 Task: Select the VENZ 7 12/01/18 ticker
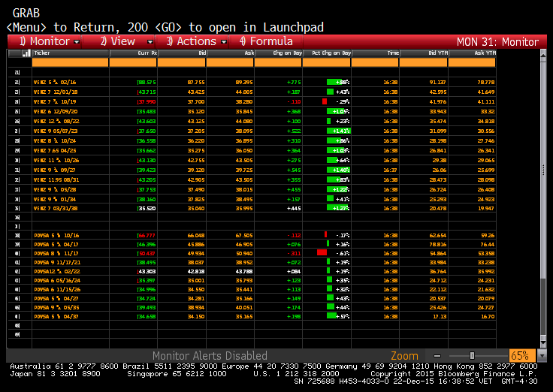(56, 92)
